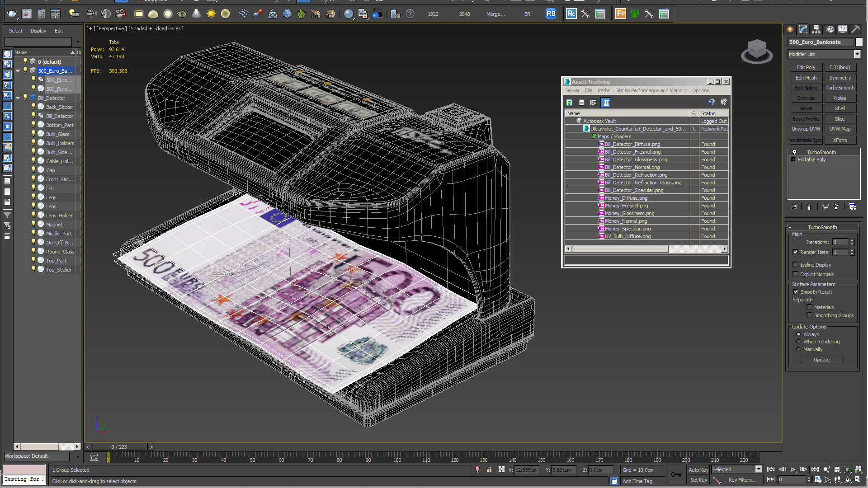868x488 pixels.
Task: Click the Pin Stack icon below modifier stack
Action: tap(794, 206)
